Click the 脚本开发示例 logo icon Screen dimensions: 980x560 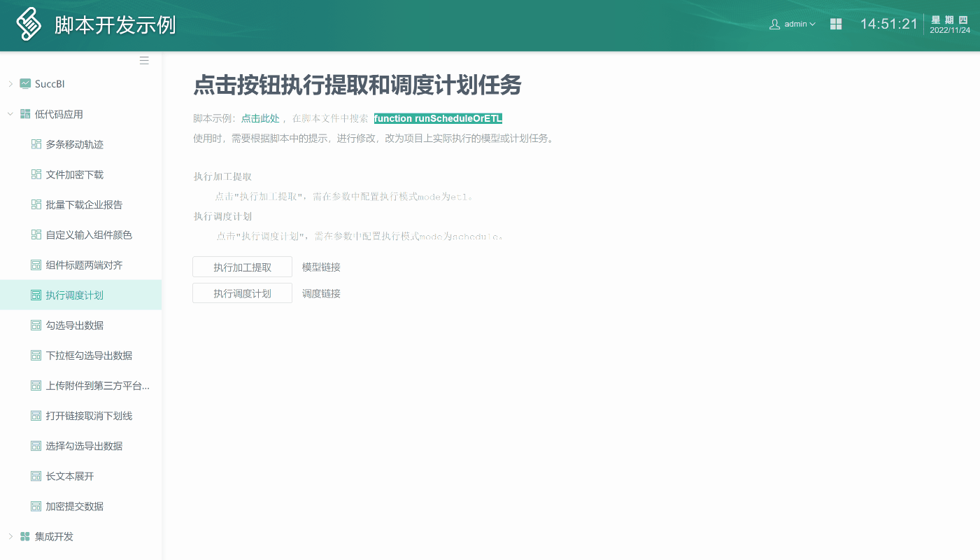(27, 23)
